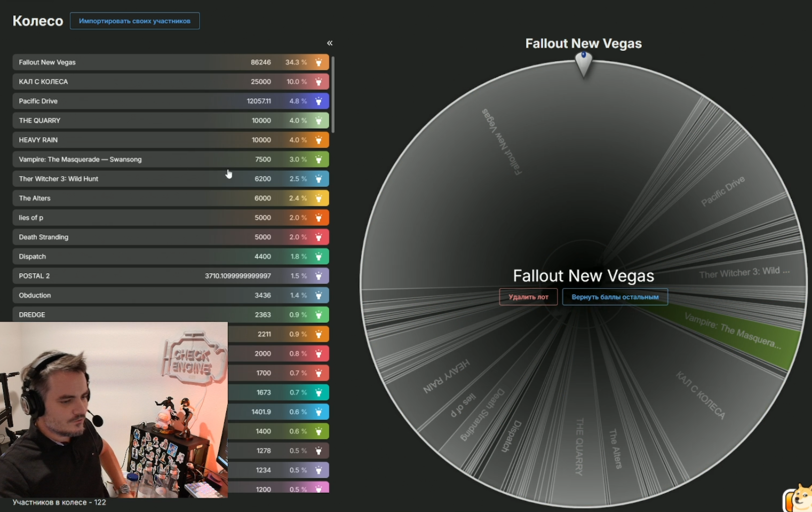The image size is (812, 512).
Task: Click Vampire: The Masquerade — Swansong in the list
Action: click(80, 160)
